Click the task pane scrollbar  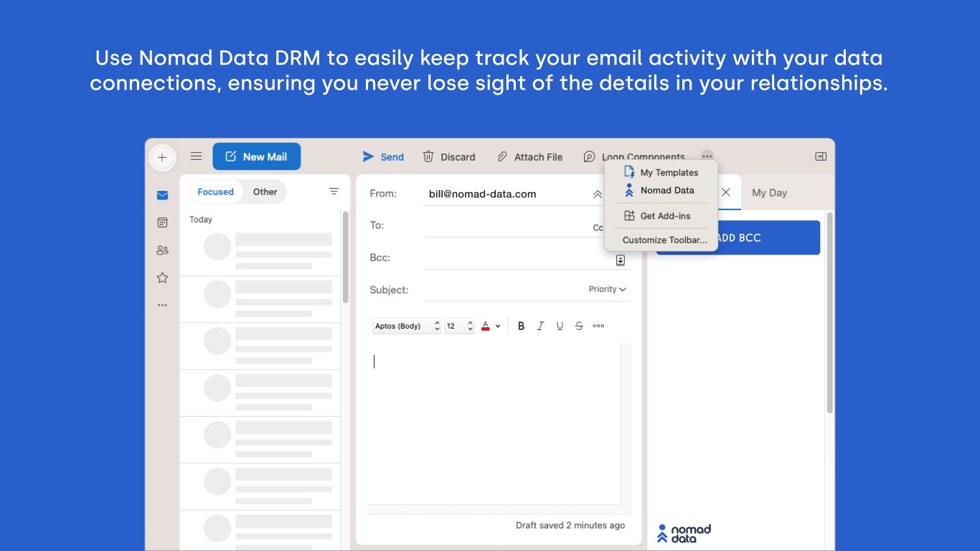pos(830,312)
